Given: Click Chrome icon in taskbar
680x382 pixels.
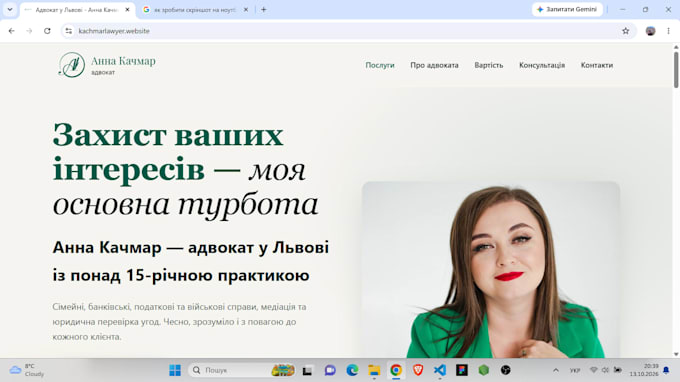Looking at the screenshot, I should [x=396, y=370].
